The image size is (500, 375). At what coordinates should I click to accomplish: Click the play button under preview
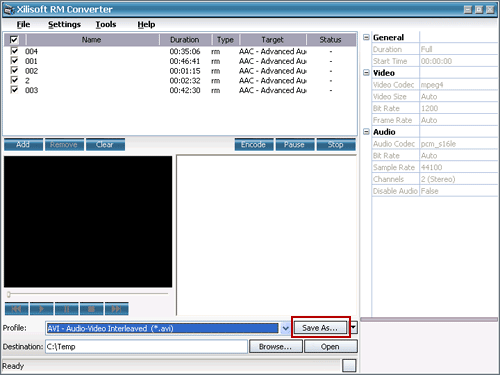click(41, 309)
